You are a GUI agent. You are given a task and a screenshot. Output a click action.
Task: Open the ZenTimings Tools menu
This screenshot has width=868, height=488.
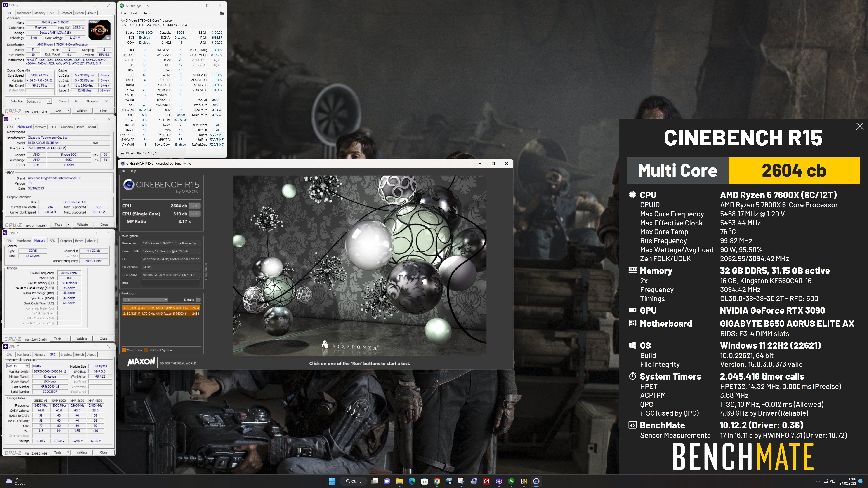134,13
